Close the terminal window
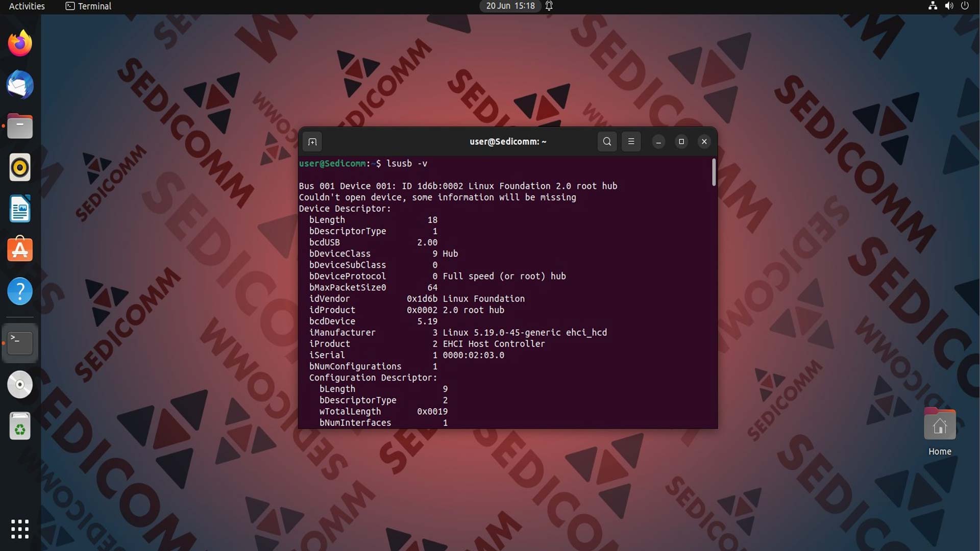The width and height of the screenshot is (980, 551). coord(704,142)
